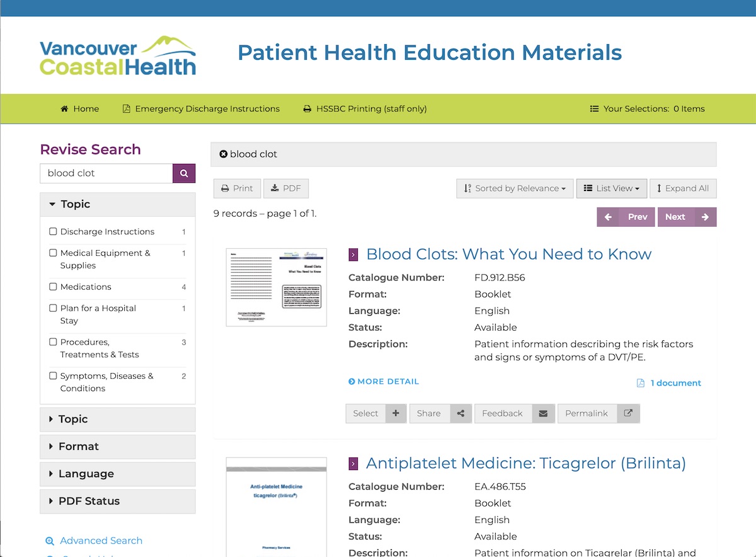This screenshot has width=756, height=557.
Task: Enable the Medications topic checkbox
Action: (x=53, y=287)
